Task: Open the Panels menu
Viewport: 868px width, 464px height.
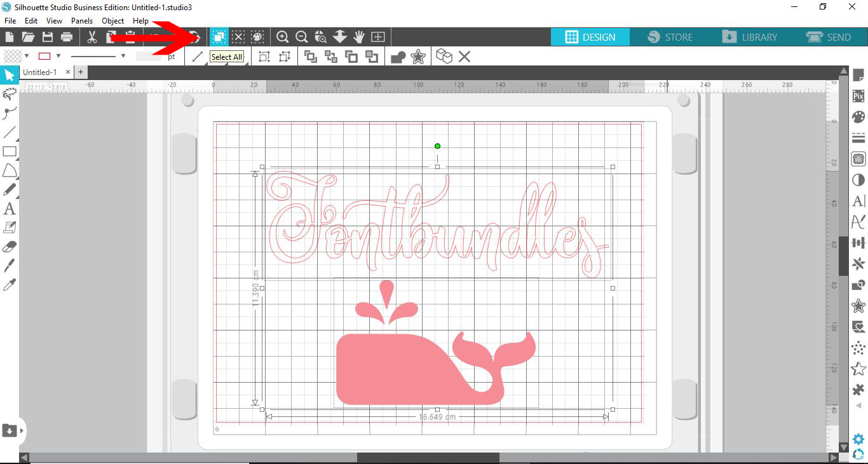Action: (x=82, y=21)
